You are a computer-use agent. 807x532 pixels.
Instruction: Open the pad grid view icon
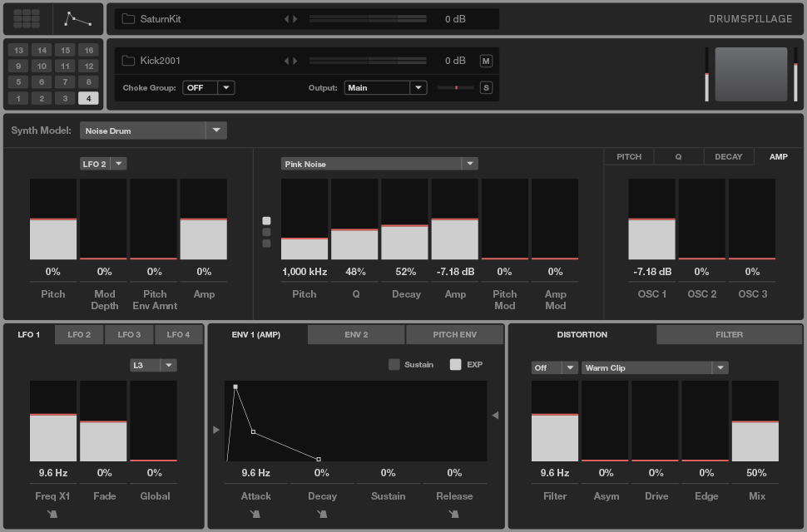click(x=27, y=18)
